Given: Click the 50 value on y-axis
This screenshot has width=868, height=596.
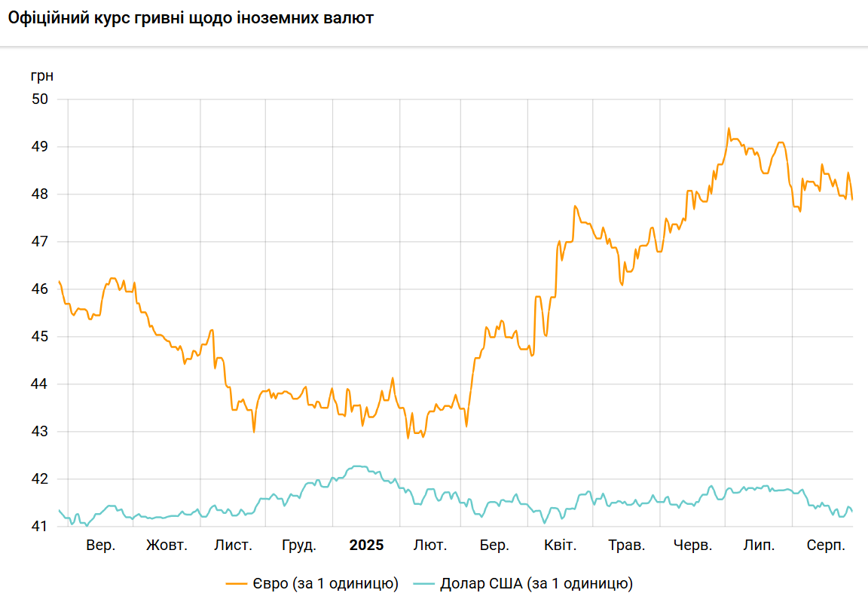Looking at the screenshot, I should point(39,99).
